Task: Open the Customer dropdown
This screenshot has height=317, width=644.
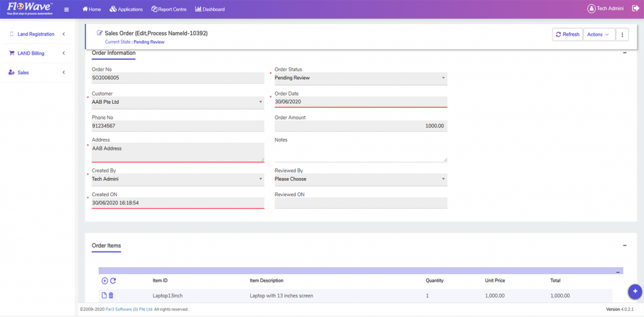Action: tap(178, 103)
